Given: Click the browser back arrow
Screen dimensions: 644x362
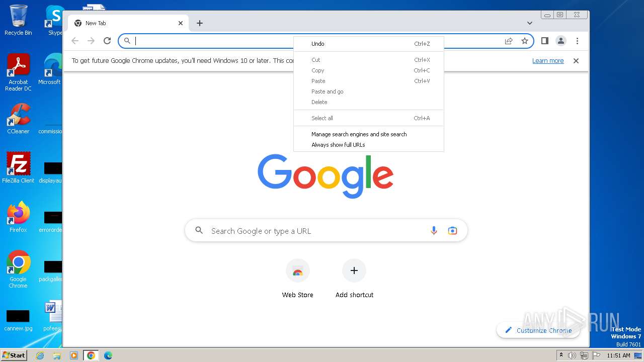Looking at the screenshot, I should pyautogui.click(x=75, y=41).
